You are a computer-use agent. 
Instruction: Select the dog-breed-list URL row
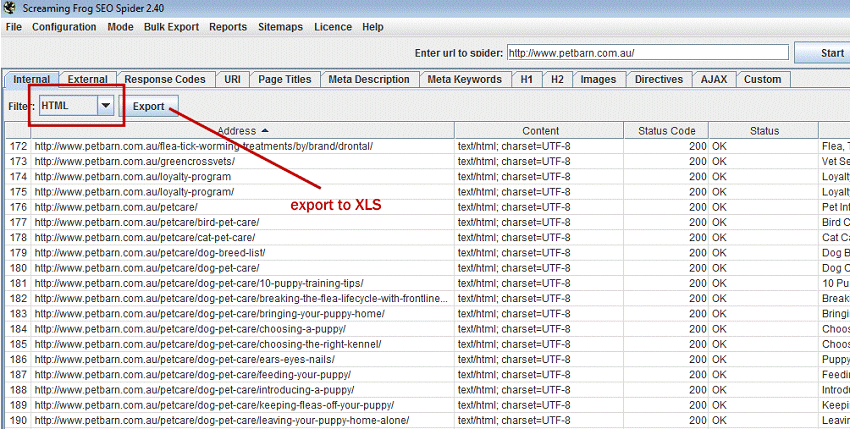click(x=150, y=253)
